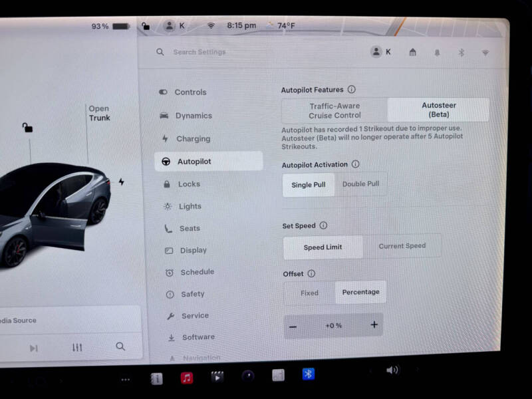Tap the notifications bell icon
The width and height of the screenshot is (532, 399).
click(437, 53)
